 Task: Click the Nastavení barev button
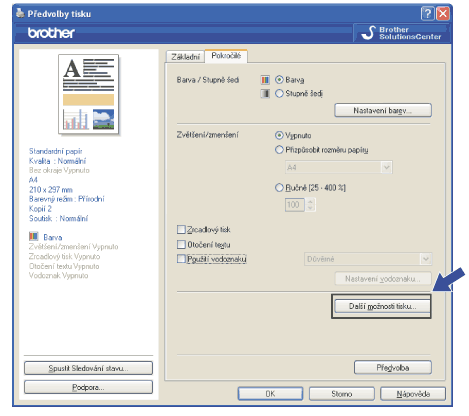pos(383,110)
